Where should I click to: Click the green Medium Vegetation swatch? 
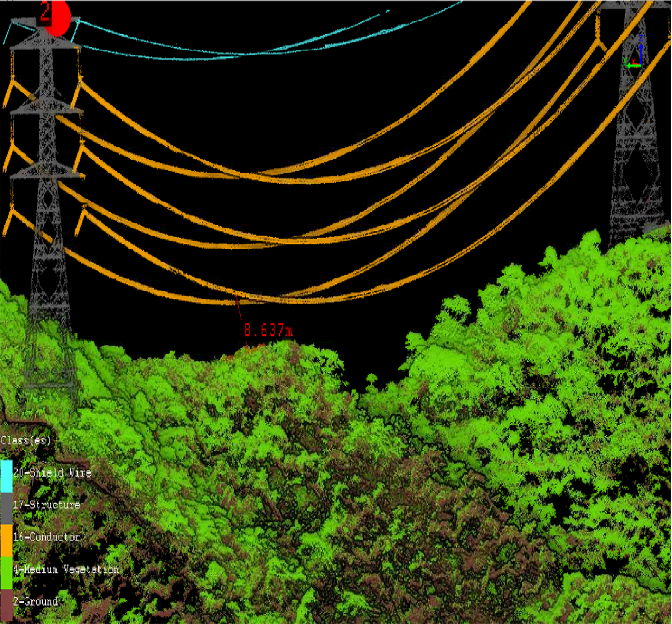[6, 573]
